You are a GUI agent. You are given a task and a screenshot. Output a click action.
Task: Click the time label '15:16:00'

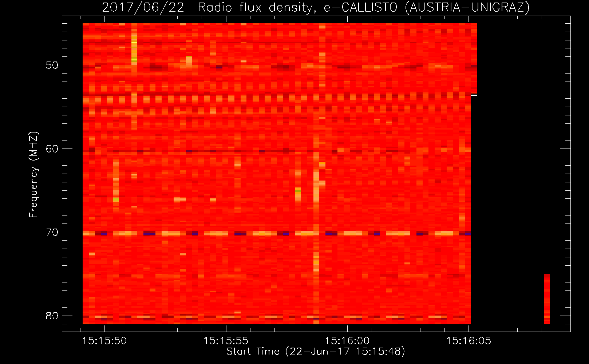(347, 341)
